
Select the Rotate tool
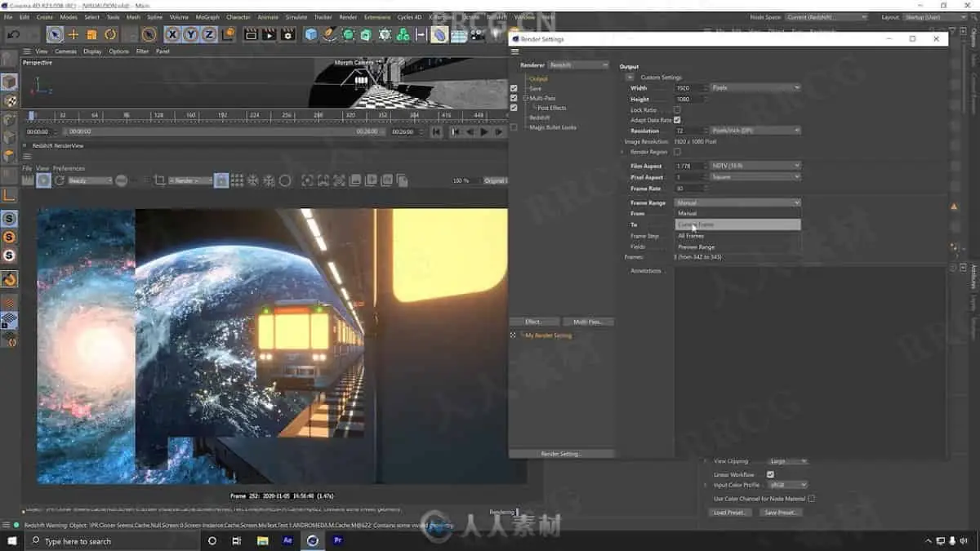[x=110, y=34]
